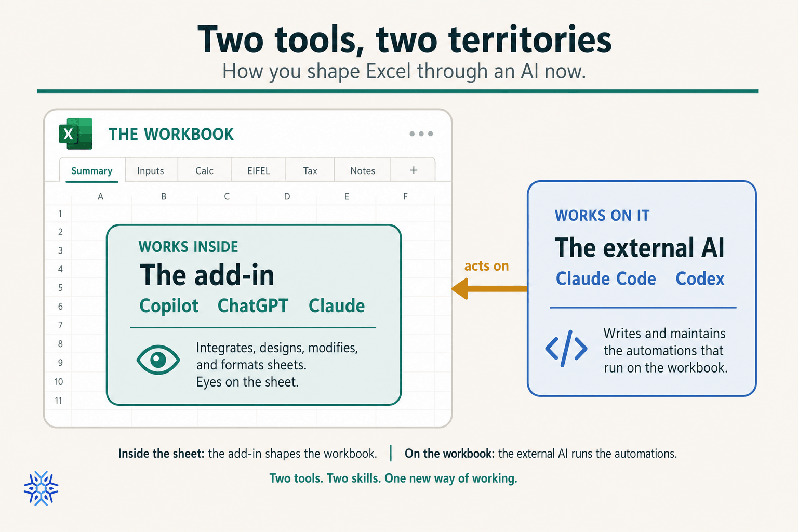Click 'Inside the sheet:' caption
The width and height of the screenshot is (798, 532).
[161, 454]
